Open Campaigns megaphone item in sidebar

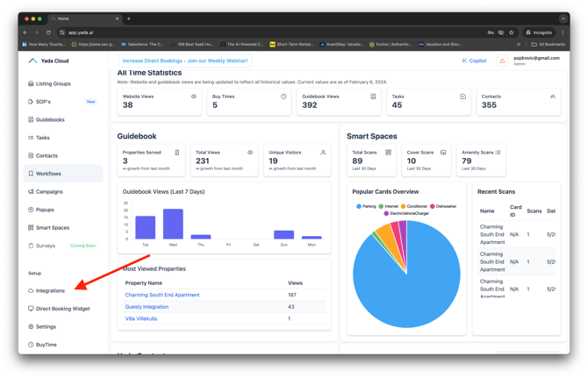tap(49, 191)
